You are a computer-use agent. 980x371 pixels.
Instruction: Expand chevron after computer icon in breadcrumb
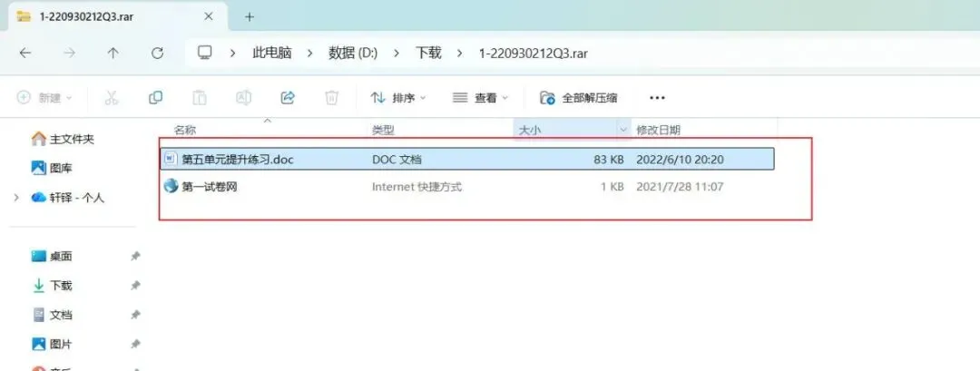(x=233, y=54)
